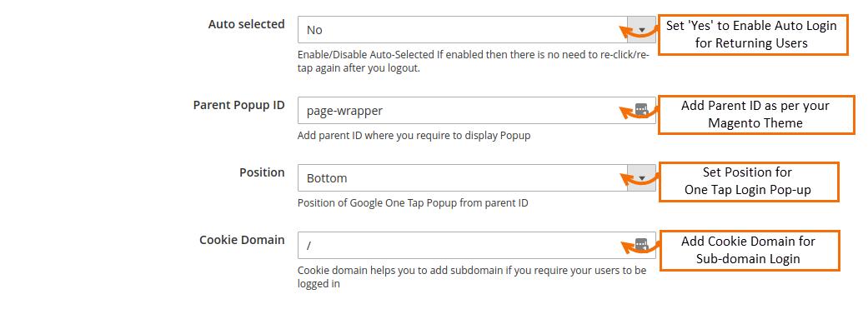Click the 'Set Position for One Tap Login Pop-up' callout
The width and height of the screenshot is (868, 319).
748,182
